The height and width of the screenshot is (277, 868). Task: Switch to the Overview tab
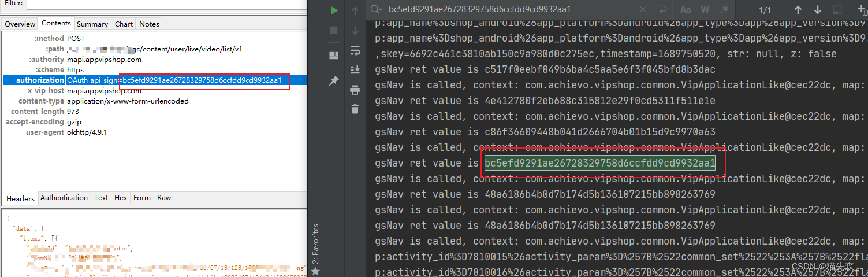coord(20,24)
